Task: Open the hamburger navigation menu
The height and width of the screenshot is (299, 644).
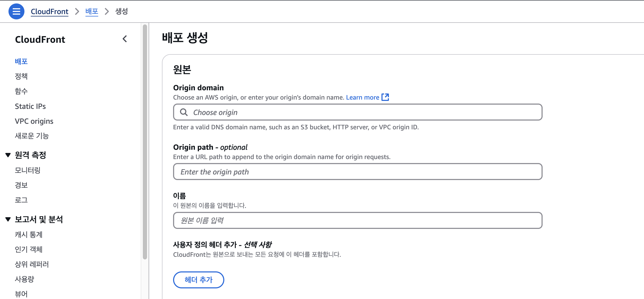Action: (16, 11)
